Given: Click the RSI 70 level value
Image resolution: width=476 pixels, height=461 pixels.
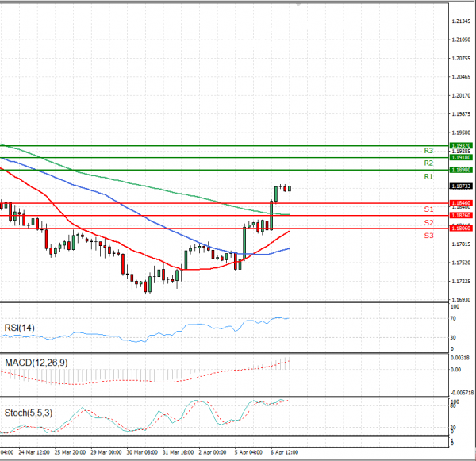Looking at the screenshot, I should click(x=453, y=318).
